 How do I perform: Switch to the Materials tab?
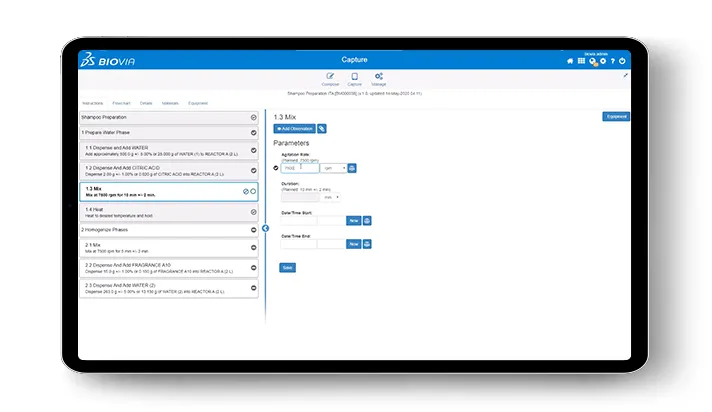[170, 104]
